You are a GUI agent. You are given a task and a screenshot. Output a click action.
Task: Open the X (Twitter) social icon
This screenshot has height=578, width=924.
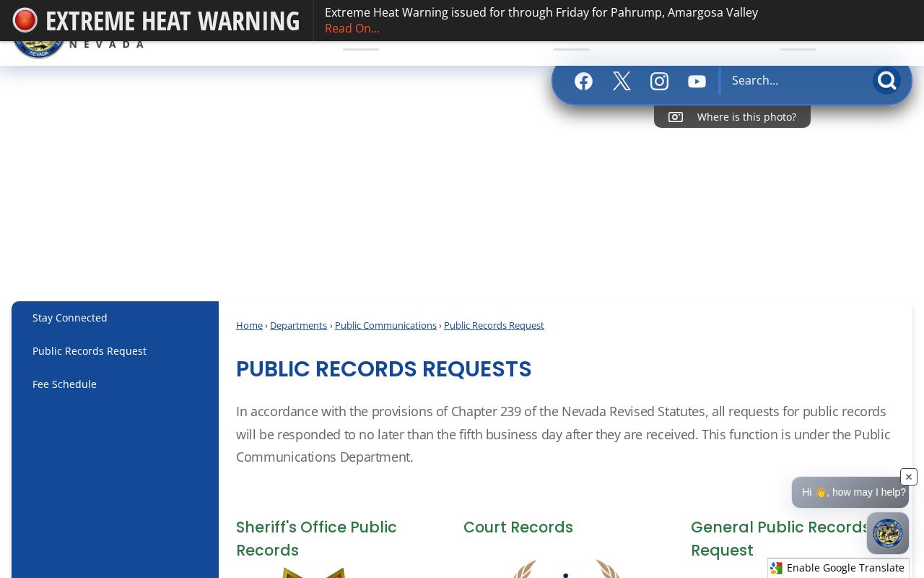click(x=622, y=81)
